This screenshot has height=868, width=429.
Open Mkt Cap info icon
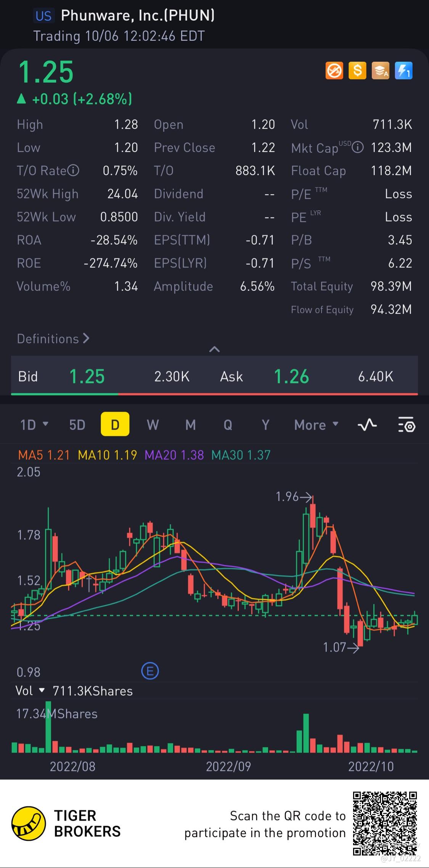(x=357, y=147)
